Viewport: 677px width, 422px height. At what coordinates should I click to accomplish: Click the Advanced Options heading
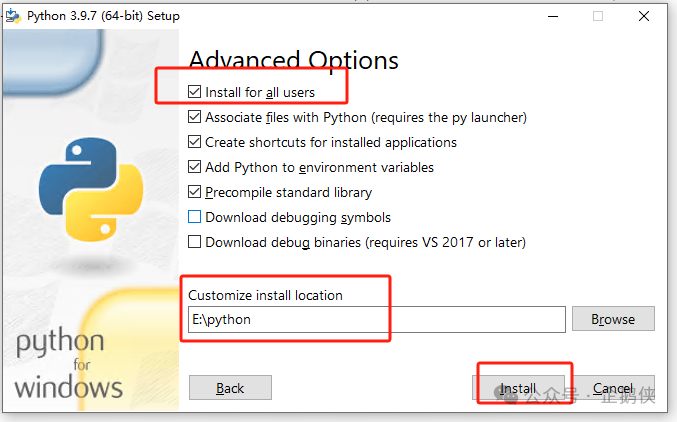coord(294,60)
